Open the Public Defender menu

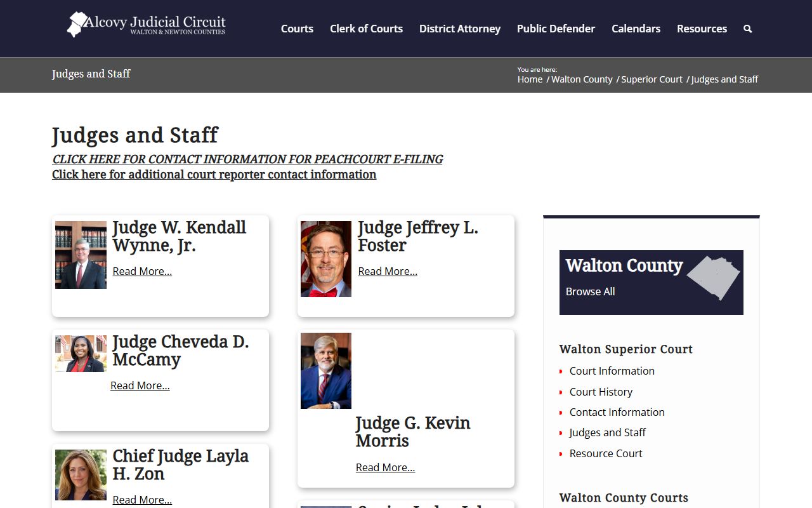click(x=556, y=29)
